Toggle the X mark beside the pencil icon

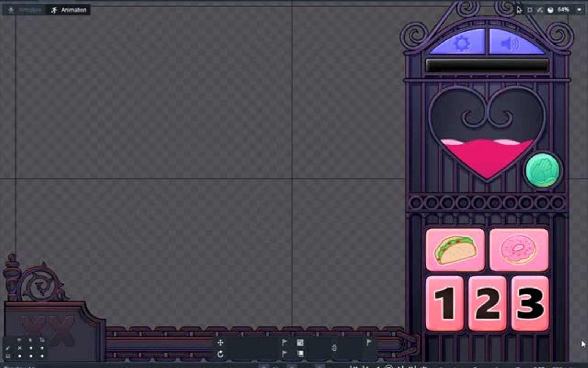pos(19,348)
